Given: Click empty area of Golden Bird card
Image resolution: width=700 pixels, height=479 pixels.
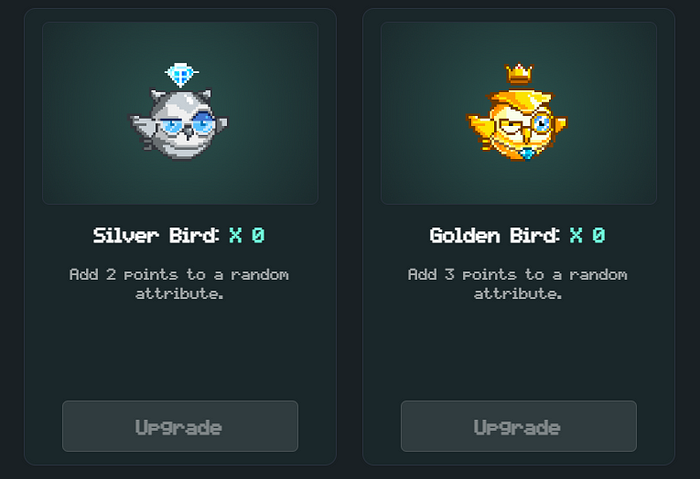Looking at the screenshot, I should pos(519,350).
